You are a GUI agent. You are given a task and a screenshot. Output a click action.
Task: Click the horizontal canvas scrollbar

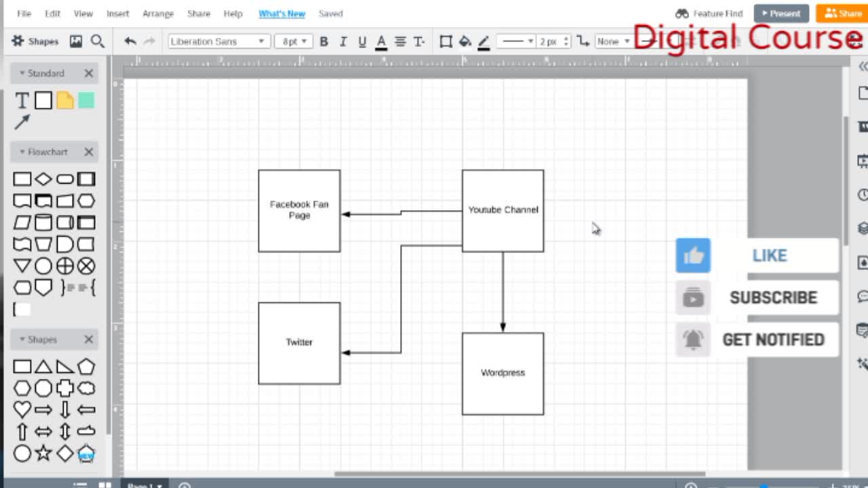[x=519, y=474]
